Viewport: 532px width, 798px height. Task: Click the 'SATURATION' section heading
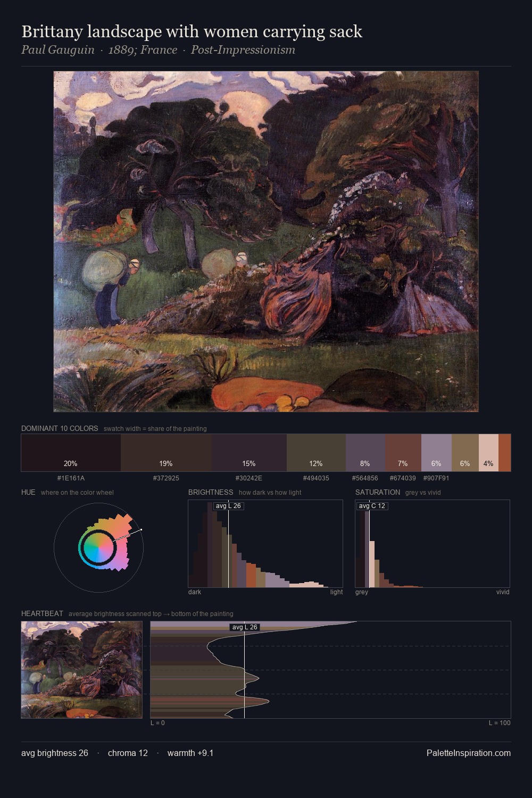[x=378, y=492]
